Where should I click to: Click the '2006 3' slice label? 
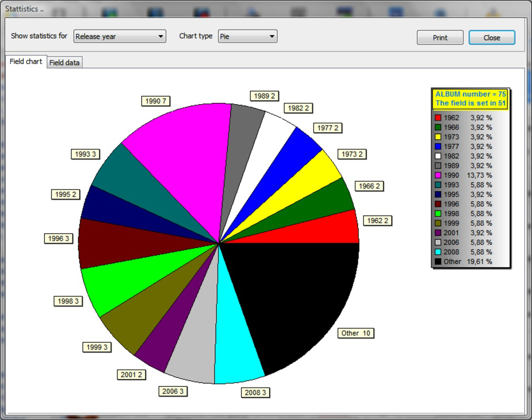173,391
